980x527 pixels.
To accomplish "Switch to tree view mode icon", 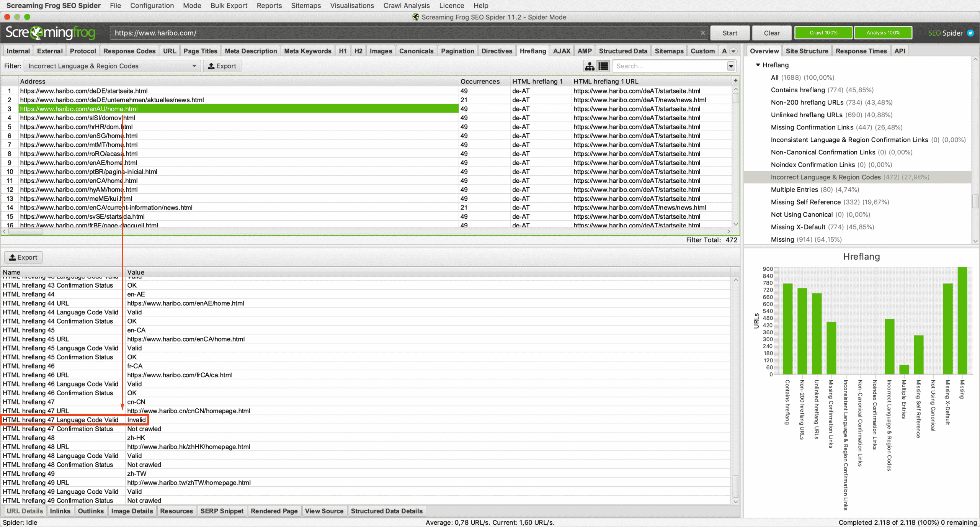I will click(x=590, y=66).
